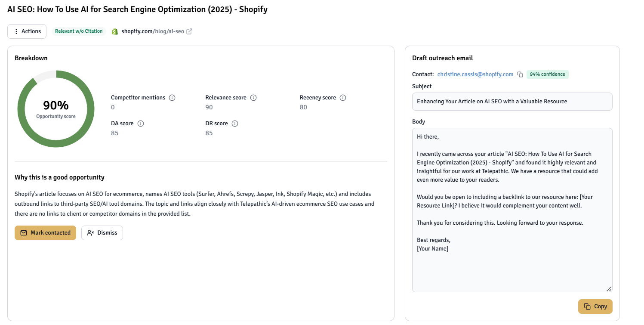Screen dimensions: 644x325
Task: Click the info icon beside Competitor mentions
Action: [x=172, y=98]
